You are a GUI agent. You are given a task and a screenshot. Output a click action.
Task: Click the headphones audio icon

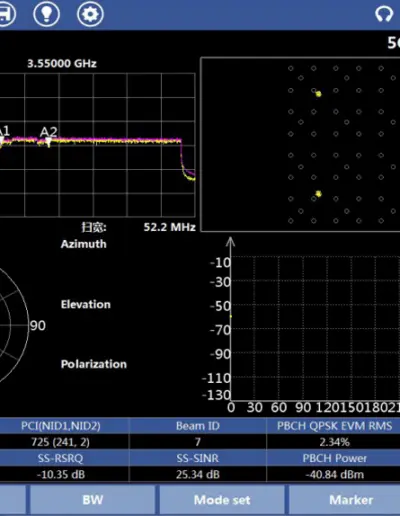click(384, 14)
